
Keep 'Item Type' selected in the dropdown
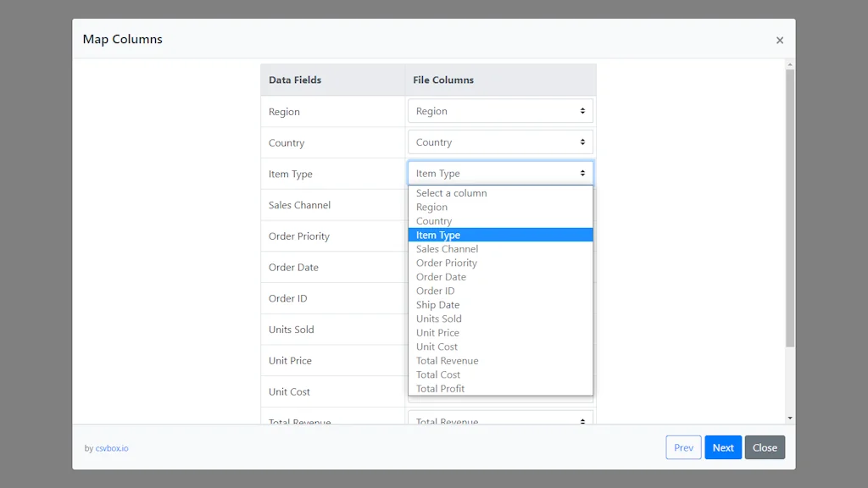tap(439, 235)
